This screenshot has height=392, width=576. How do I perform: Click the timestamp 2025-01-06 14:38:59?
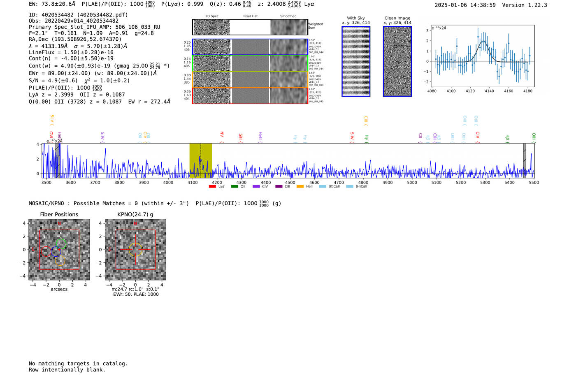click(465, 5)
